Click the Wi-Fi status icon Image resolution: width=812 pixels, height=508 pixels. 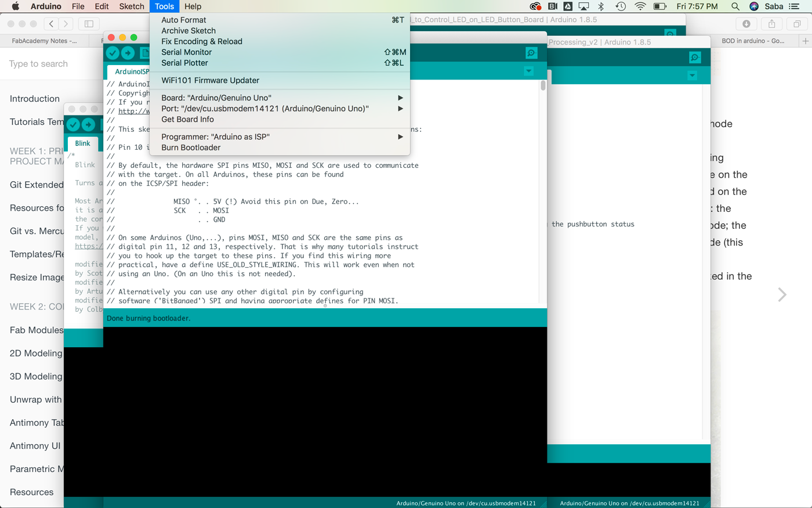(x=640, y=6)
